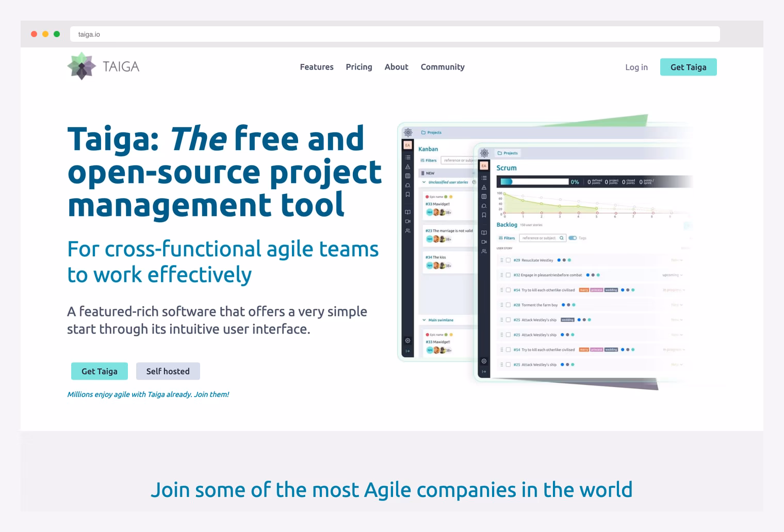The image size is (784, 532).
Task: Open the '#23 The marriage is not valid' card
Action: coord(448,235)
